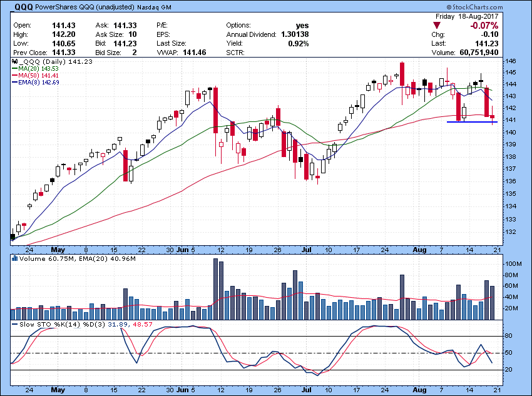Click 'Jun' on the price chart date axis
532x396 pixels.
[x=183, y=250]
